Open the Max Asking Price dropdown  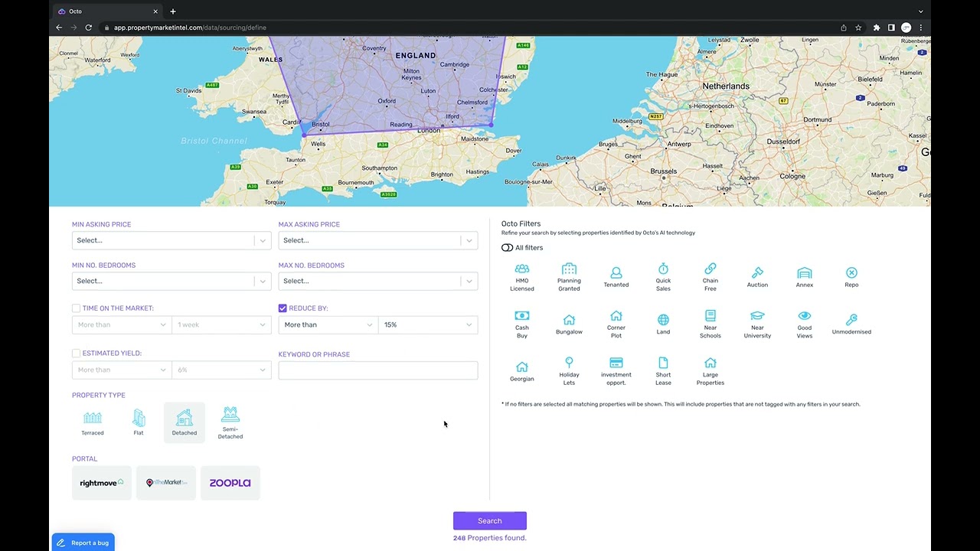click(x=378, y=240)
